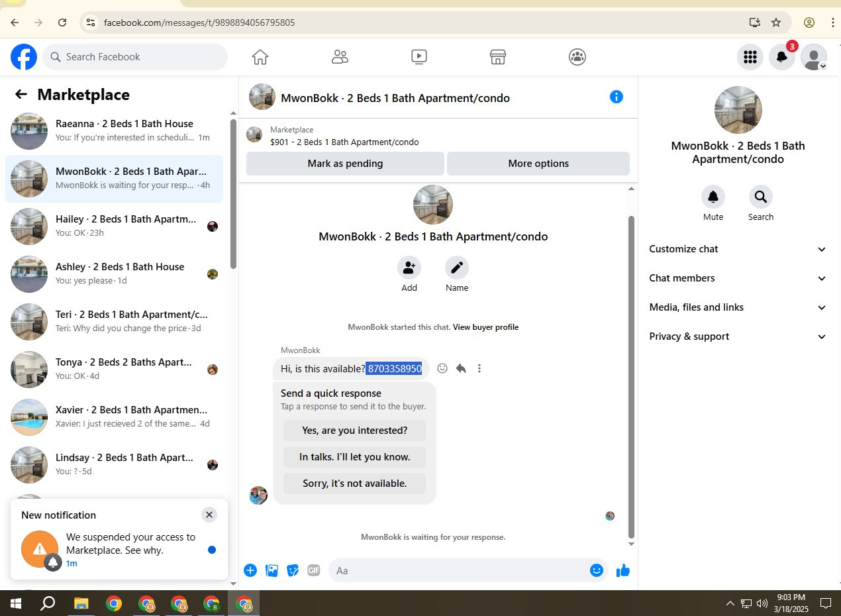Send quick response Sorry, it's not available.
This screenshot has width=841, height=616.
pyautogui.click(x=354, y=484)
